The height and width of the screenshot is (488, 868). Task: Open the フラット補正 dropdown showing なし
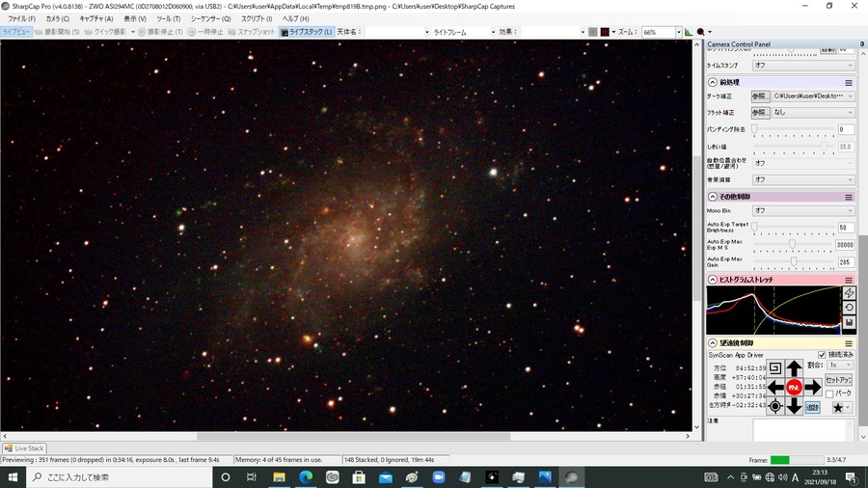pyautogui.click(x=813, y=112)
